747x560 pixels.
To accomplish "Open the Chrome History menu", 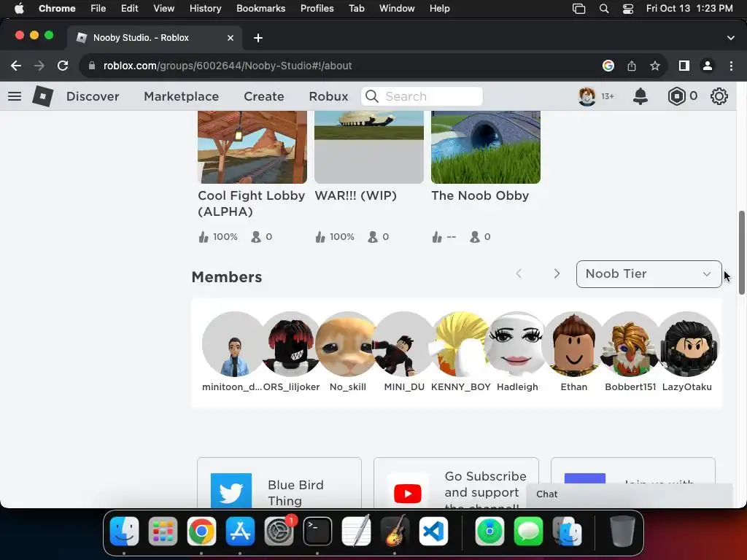I will (205, 9).
